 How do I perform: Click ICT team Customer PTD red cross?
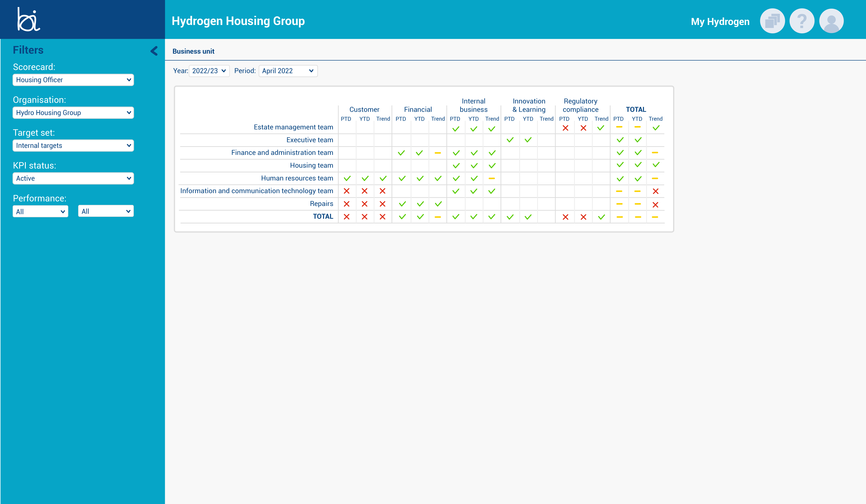click(x=346, y=191)
